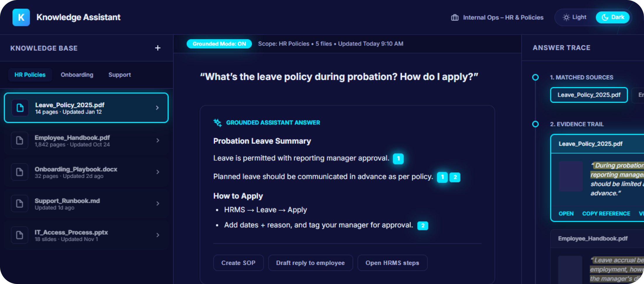Click the Support_Runbook.md file icon
Viewport: 644px width, 284px height.
pos(20,204)
